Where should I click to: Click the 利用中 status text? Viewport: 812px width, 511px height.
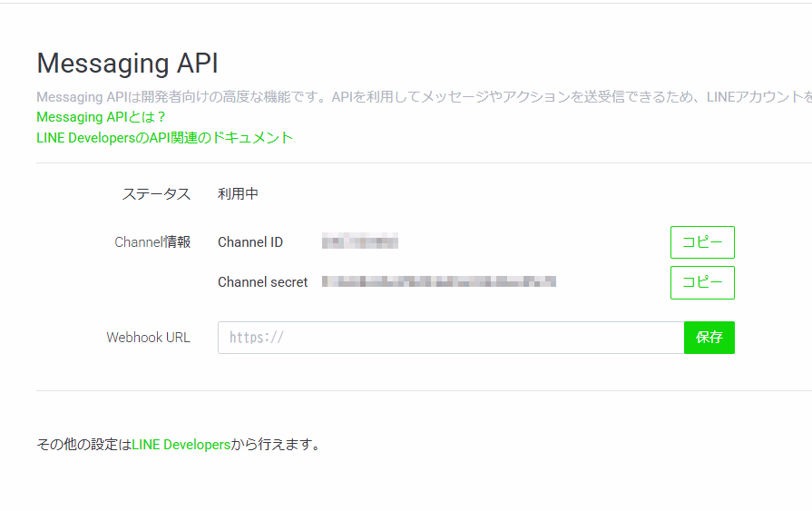coord(238,194)
